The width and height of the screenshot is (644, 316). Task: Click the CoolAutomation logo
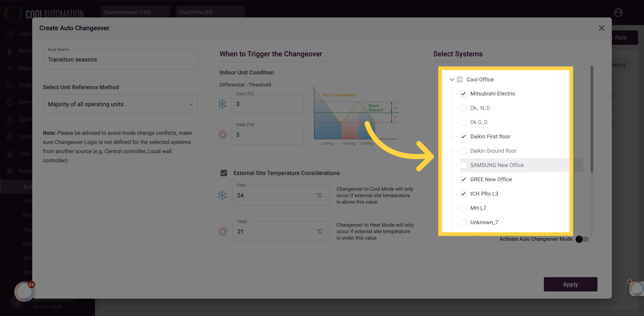coord(44,14)
